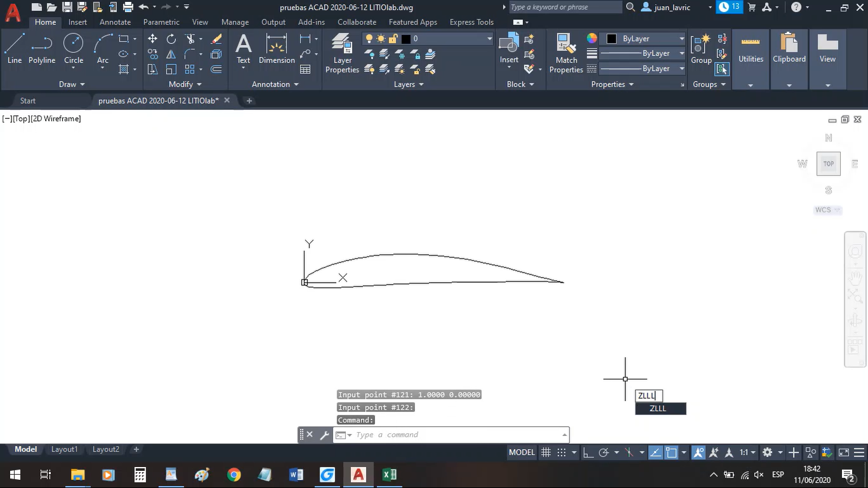Image resolution: width=868 pixels, height=488 pixels.
Task: Open the Insert ribbon tab
Action: click(x=78, y=22)
